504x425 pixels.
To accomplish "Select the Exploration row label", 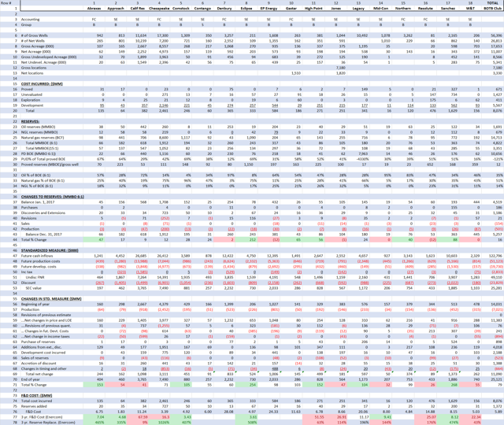I will [31, 100].
